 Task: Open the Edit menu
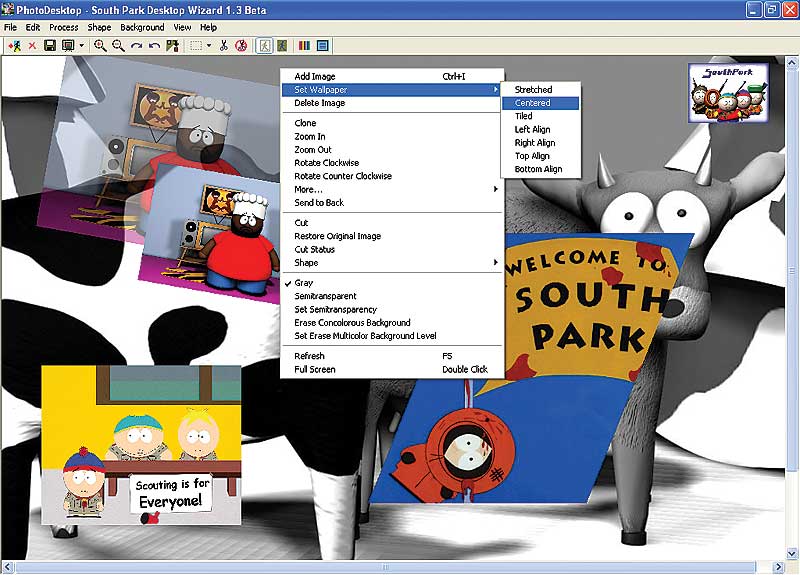33,28
